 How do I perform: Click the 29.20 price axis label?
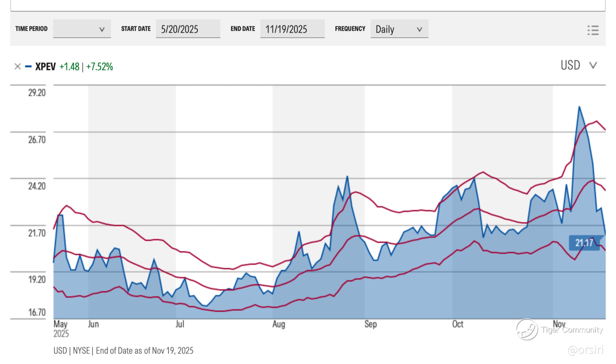37,93
